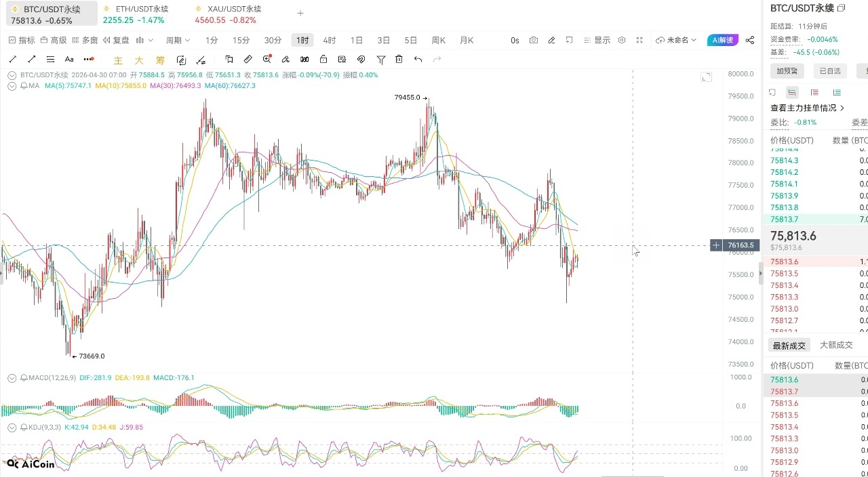Viewport: 868px width, 477px height.
Task: Open the 显示 display options
Action: tap(597, 40)
